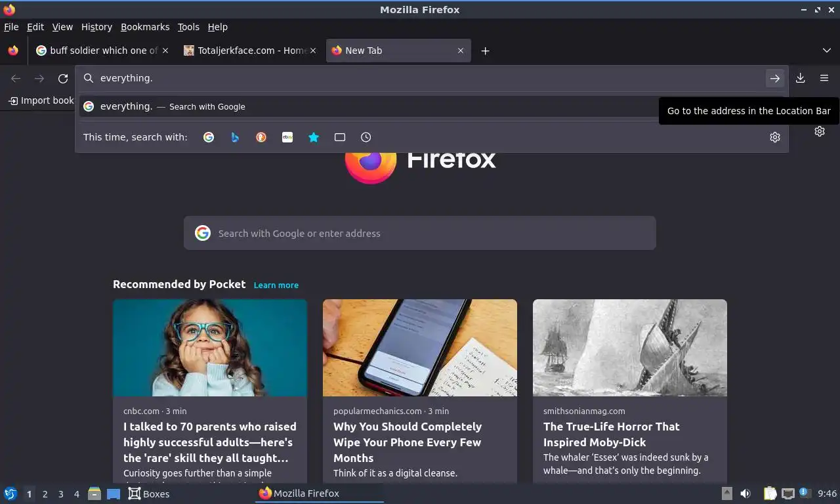
Task: Open the File menu
Action: 11,27
